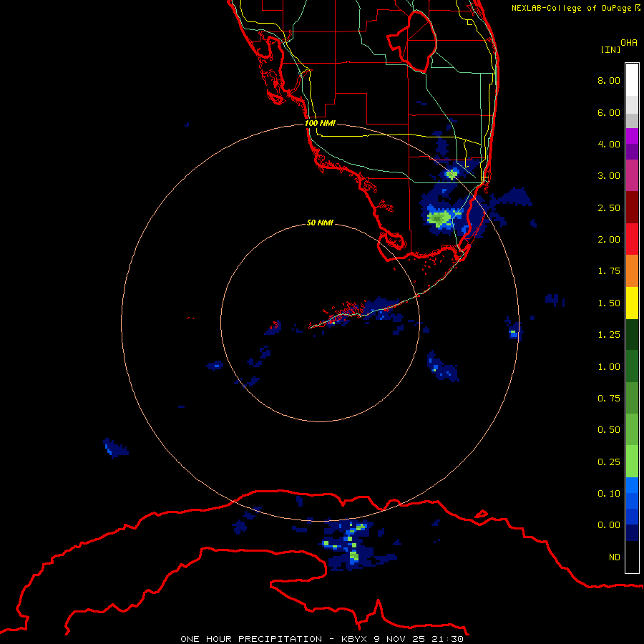644x644 pixels.
Task: Select the light green swatch beside 0.25
Action: (632, 462)
